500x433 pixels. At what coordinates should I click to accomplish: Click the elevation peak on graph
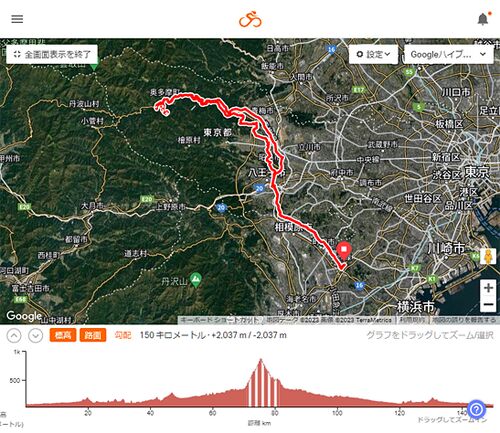pos(261,360)
